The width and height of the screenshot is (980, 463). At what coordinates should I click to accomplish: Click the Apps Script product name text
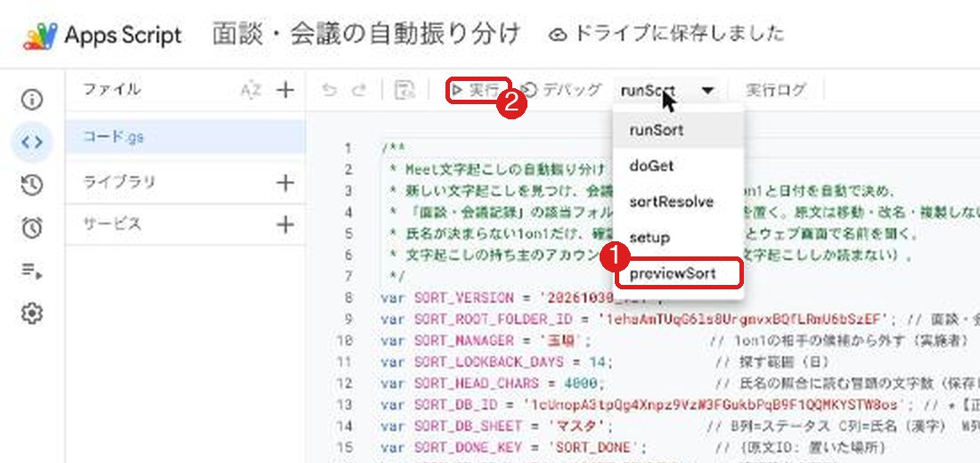tap(123, 35)
